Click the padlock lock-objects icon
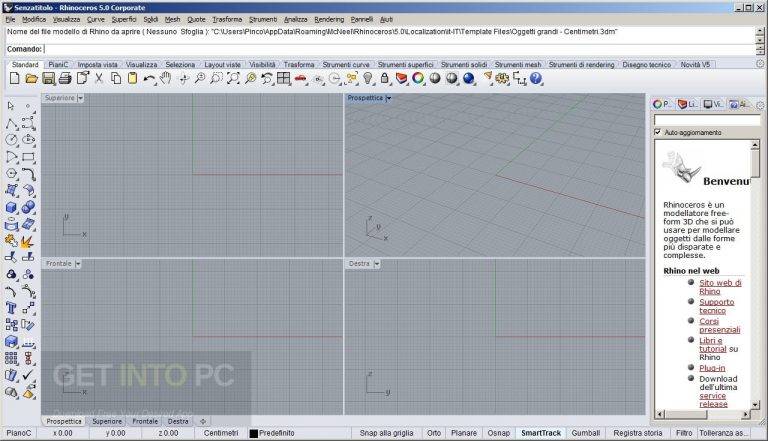Image resolution: width=768 pixels, height=441 pixels. (x=385, y=78)
